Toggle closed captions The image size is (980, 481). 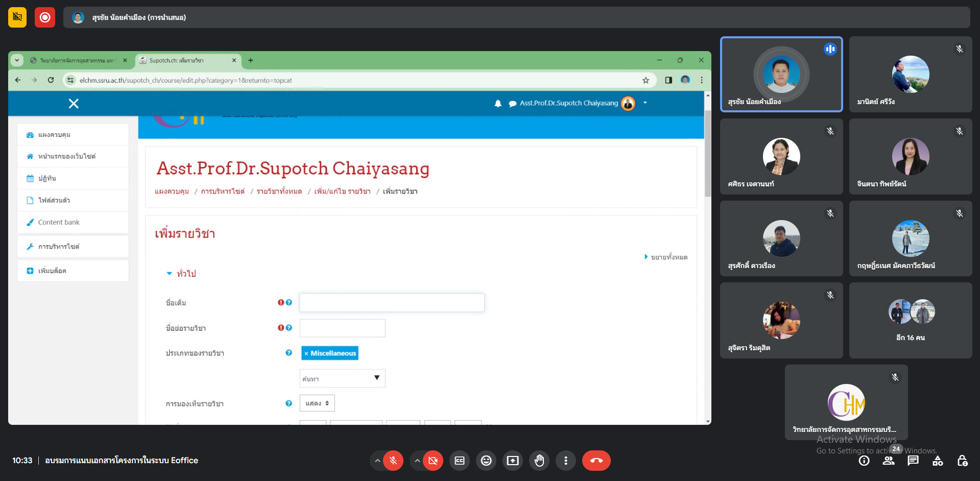[460, 461]
